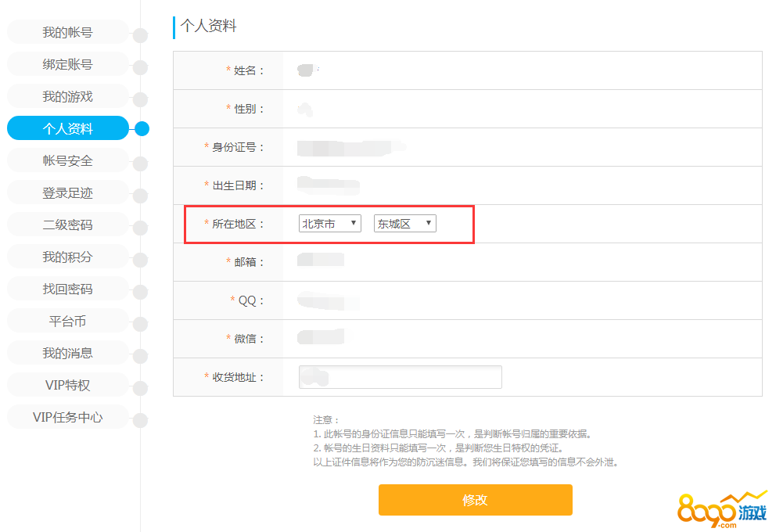Click the blue dot beside 个人资料
Image resolution: width=776 pixels, height=532 pixels.
tap(142, 128)
